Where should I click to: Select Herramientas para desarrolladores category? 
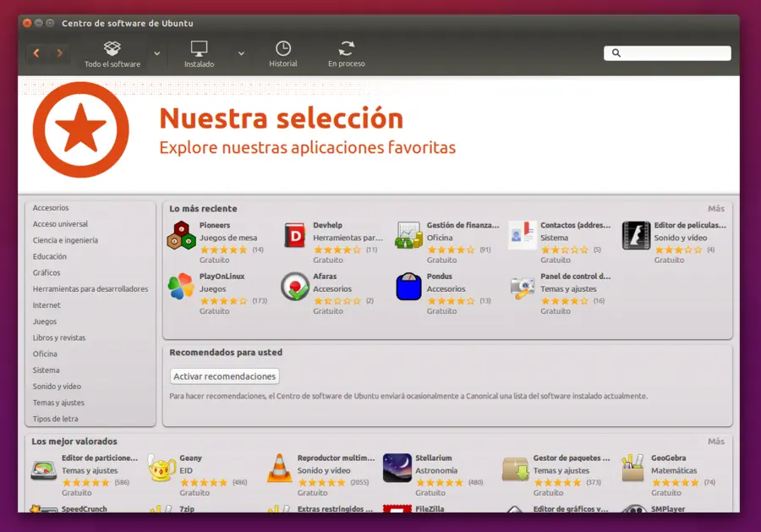[90, 288]
